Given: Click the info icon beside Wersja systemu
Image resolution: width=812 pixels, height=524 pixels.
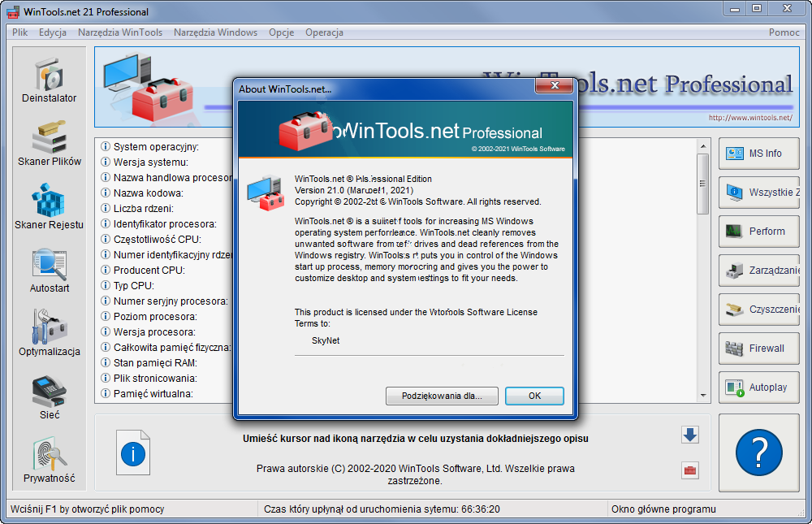Looking at the screenshot, I should pyautogui.click(x=105, y=162).
